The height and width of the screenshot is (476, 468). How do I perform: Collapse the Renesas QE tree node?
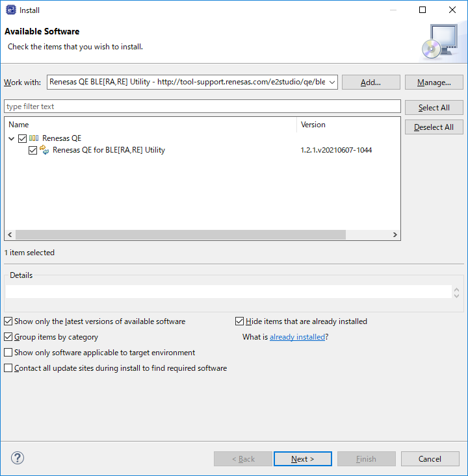pos(12,138)
